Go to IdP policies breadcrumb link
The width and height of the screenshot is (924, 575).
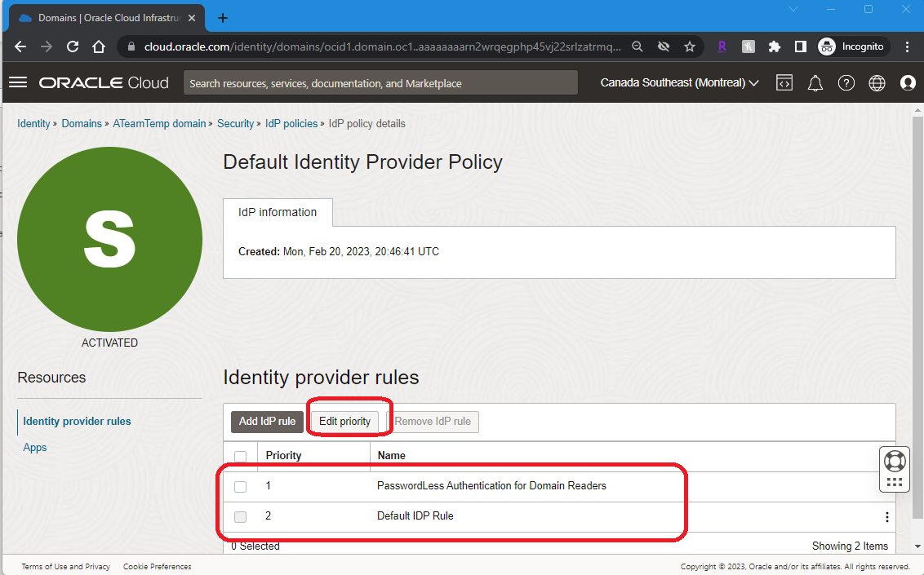click(291, 124)
